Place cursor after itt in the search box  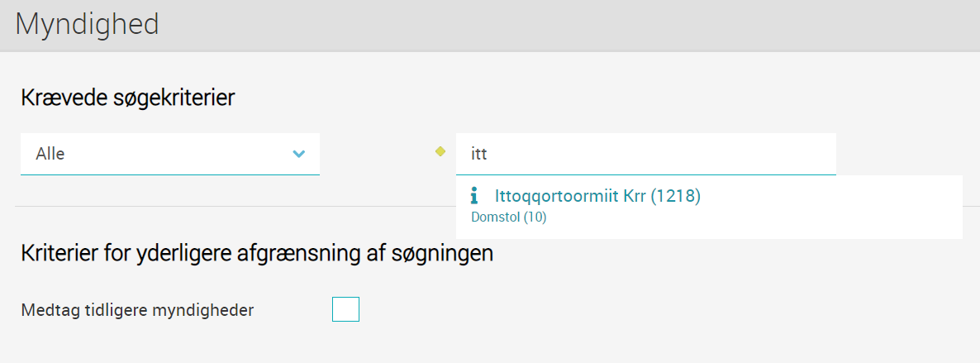tap(488, 154)
